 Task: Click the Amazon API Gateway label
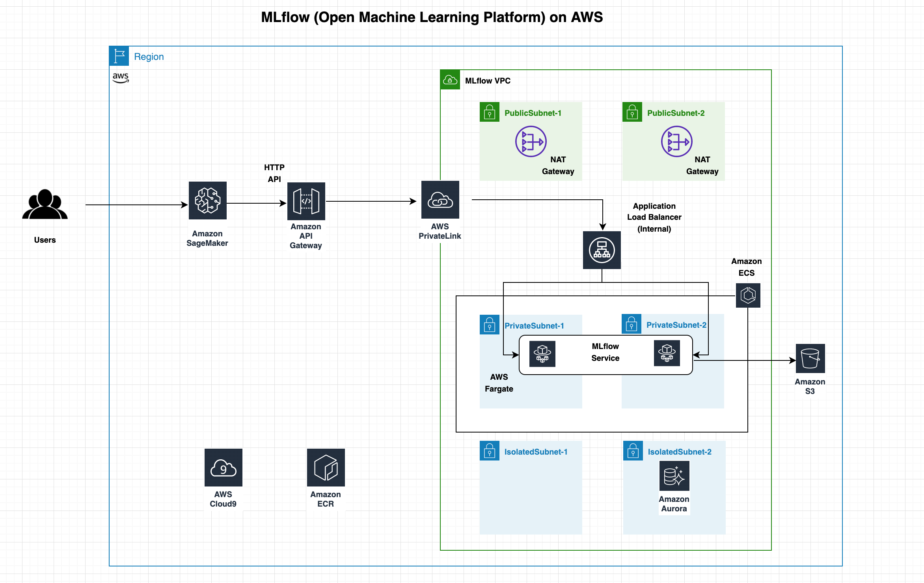(x=306, y=236)
